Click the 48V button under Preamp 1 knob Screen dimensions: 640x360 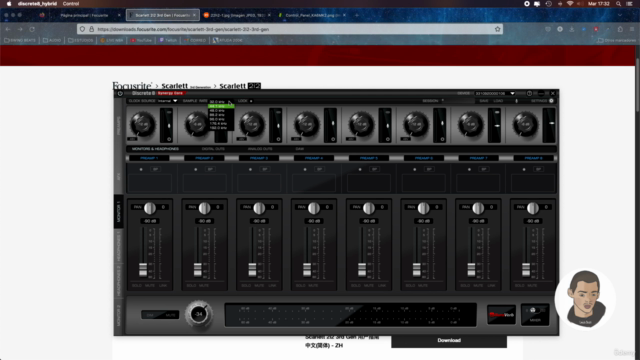point(132,139)
